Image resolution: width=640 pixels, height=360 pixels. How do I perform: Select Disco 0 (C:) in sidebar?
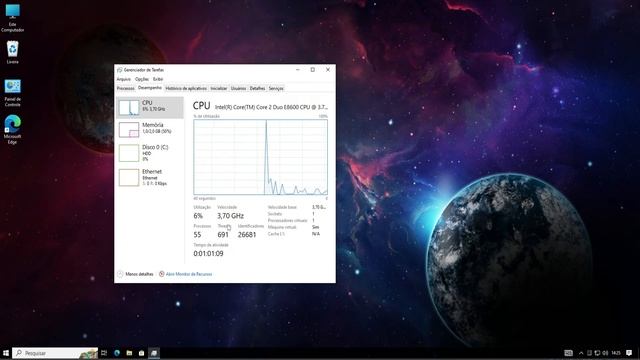(x=150, y=153)
